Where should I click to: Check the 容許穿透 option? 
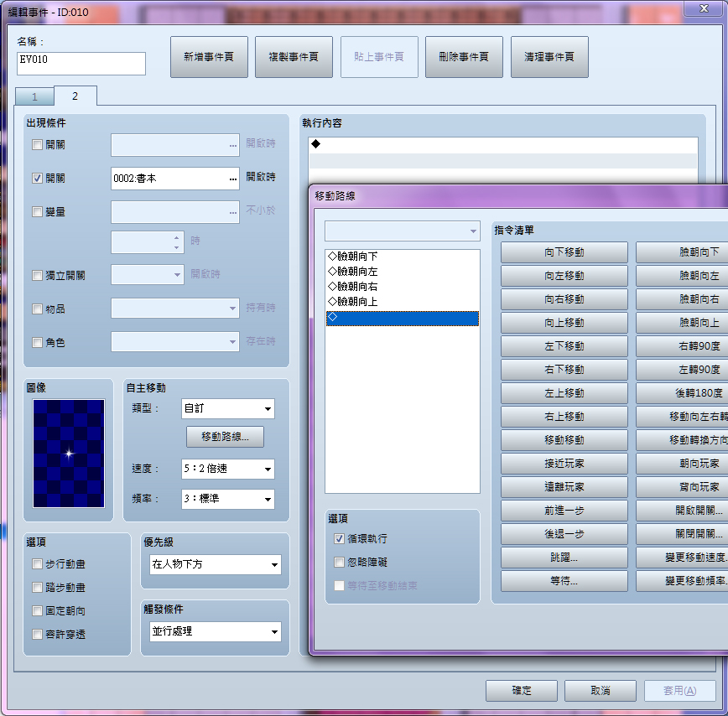37,635
